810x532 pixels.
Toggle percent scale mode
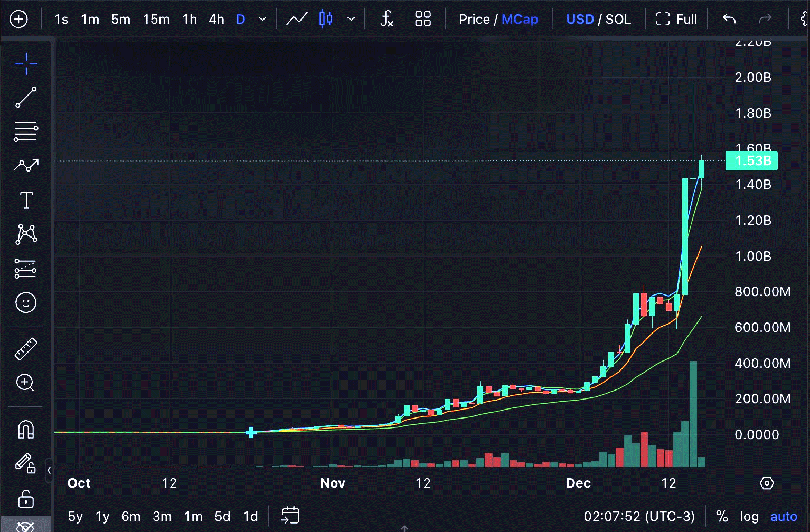pos(722,516)
